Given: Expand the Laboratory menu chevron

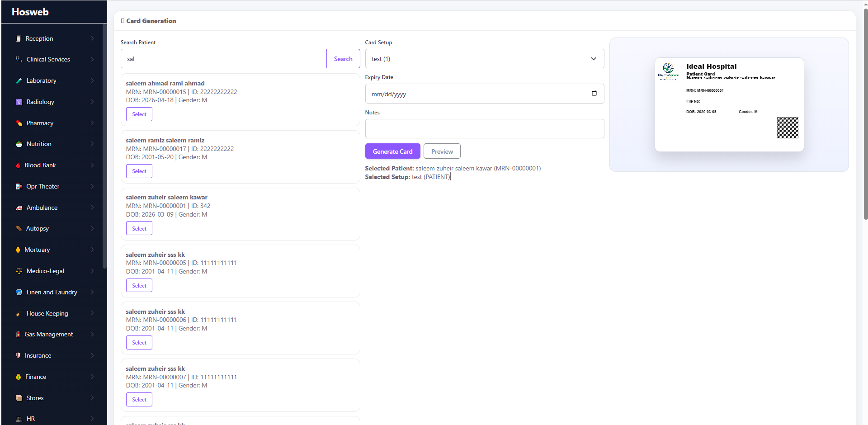Looking at the screenshot, I should pos(92,80).
